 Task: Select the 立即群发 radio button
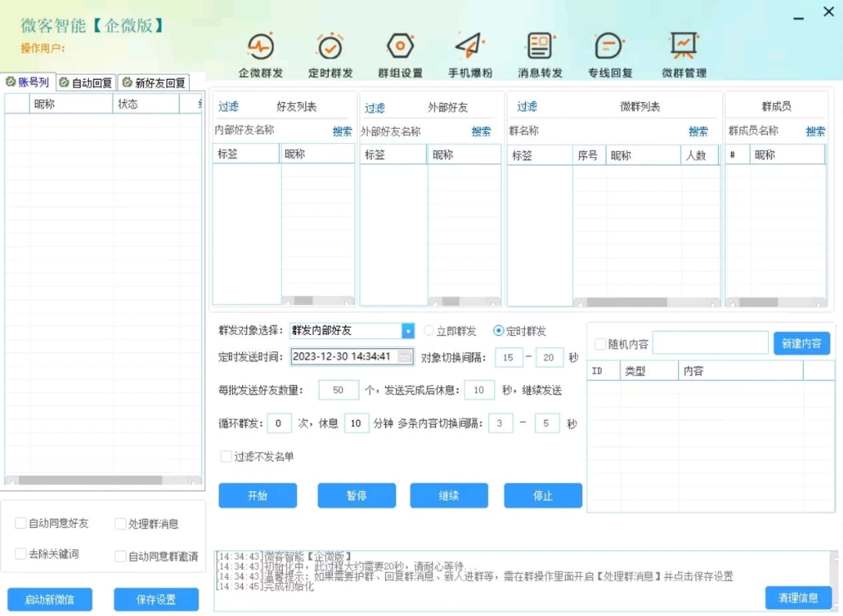coord(428,330)
